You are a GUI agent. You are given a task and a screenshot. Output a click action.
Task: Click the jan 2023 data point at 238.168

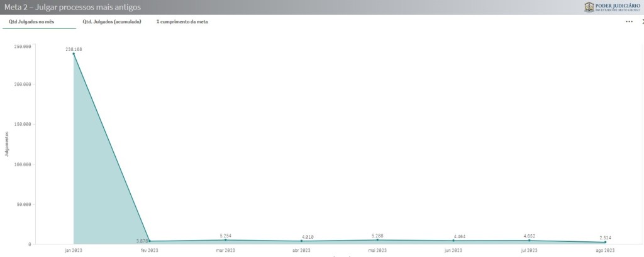(x=74, y=54)
